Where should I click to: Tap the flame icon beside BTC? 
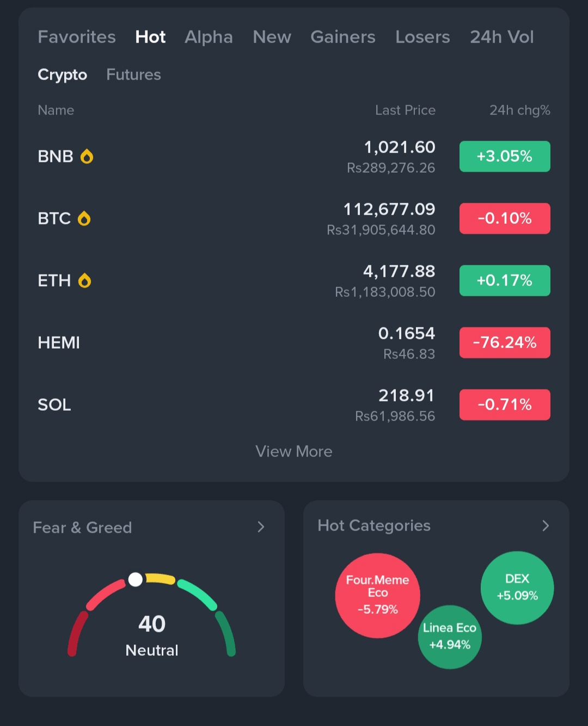[84, 219]
